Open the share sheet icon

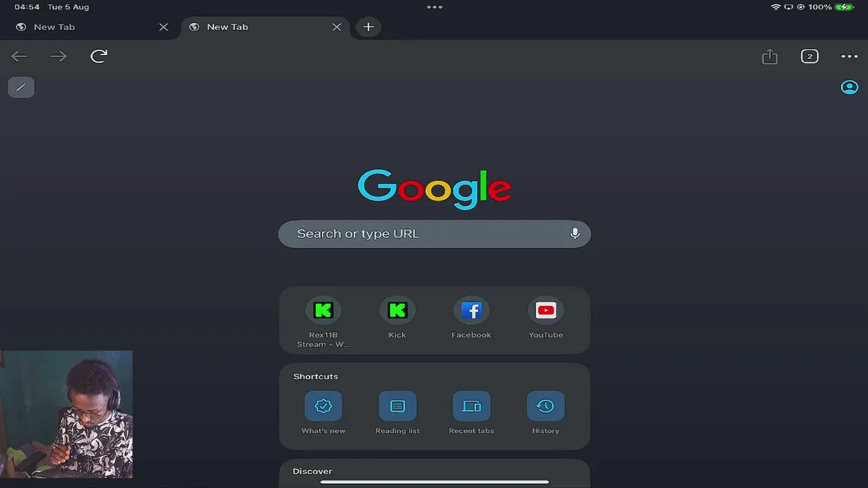point(770,57)
